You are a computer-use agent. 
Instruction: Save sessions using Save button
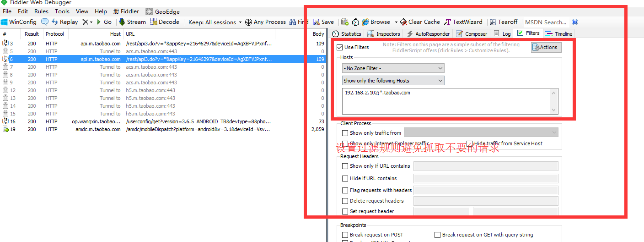click(323, 22)
